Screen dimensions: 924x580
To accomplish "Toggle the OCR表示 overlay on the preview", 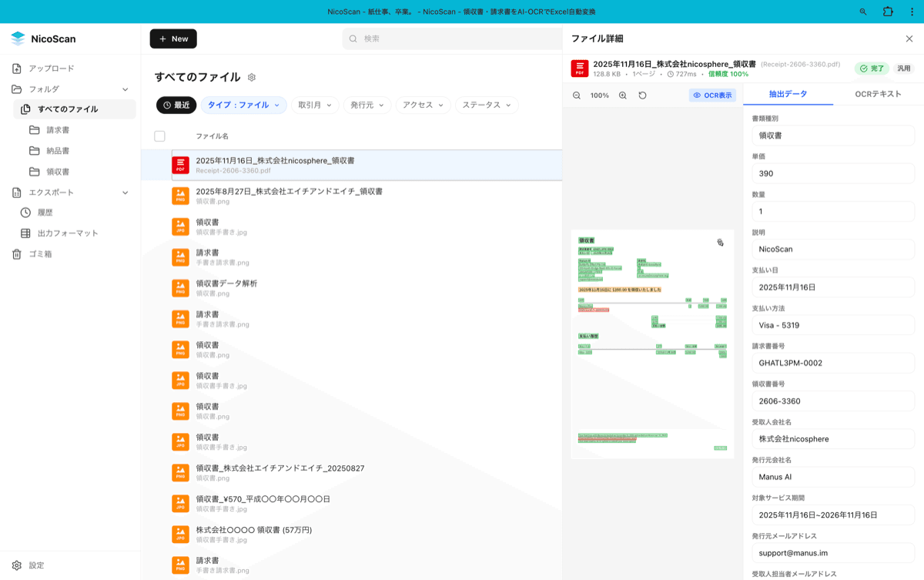I will pos(711,96).
